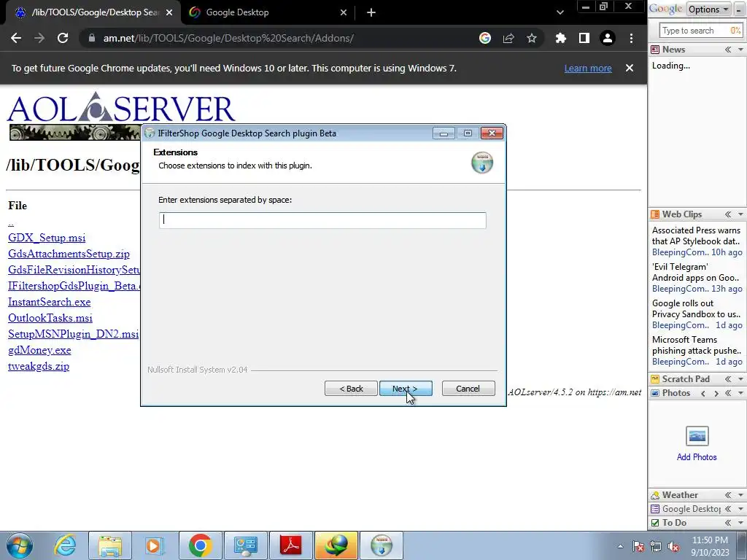Share this page via the share icon

(508, 38)
